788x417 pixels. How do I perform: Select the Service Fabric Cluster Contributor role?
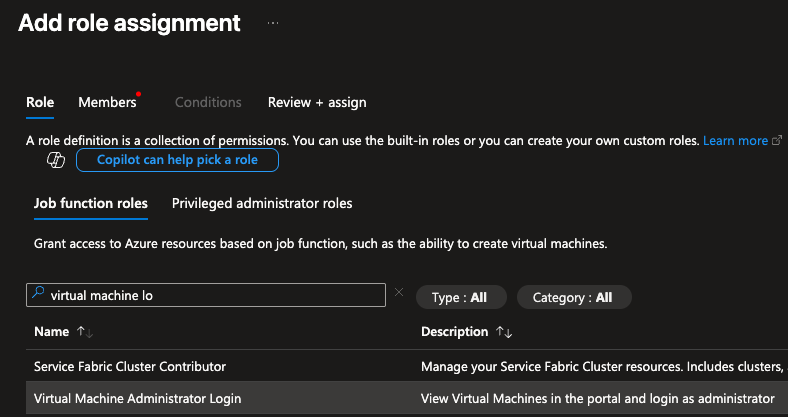tap(130, 366)
